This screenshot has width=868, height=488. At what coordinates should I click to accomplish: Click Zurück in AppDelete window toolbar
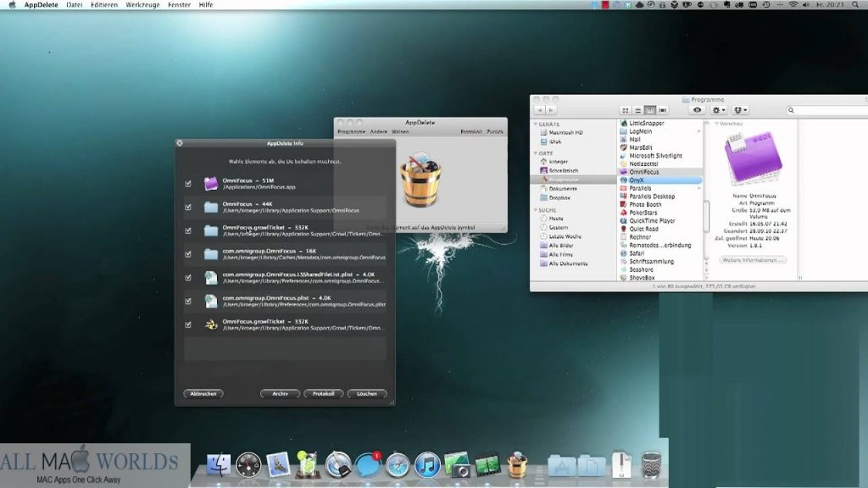coord(495,131)
